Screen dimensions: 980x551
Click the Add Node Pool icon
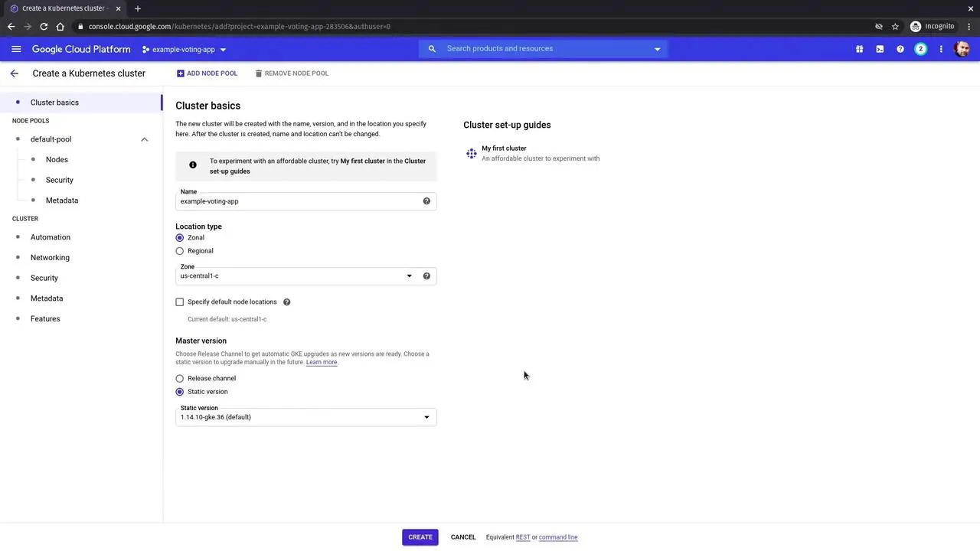tap(180, 73)
